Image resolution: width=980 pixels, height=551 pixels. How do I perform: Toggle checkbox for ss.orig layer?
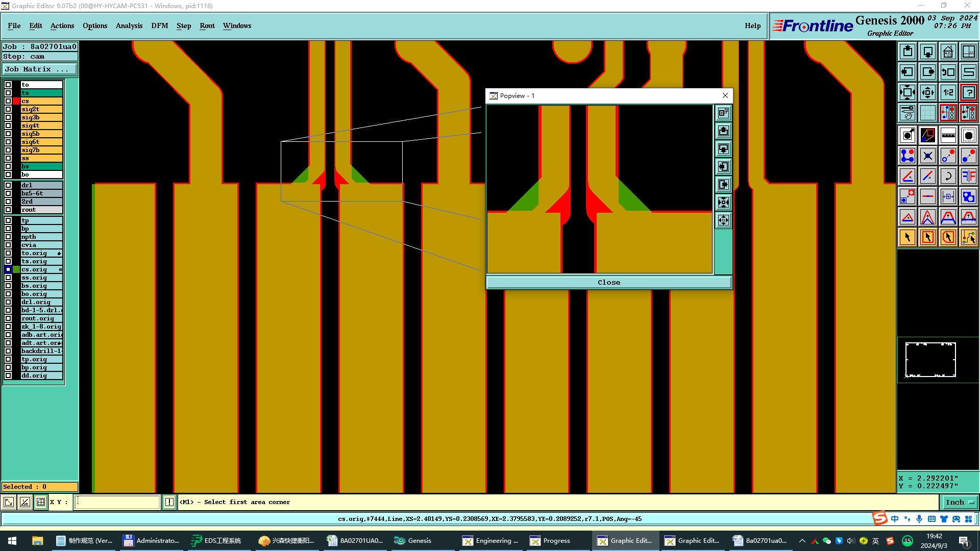tap(8, 278)
